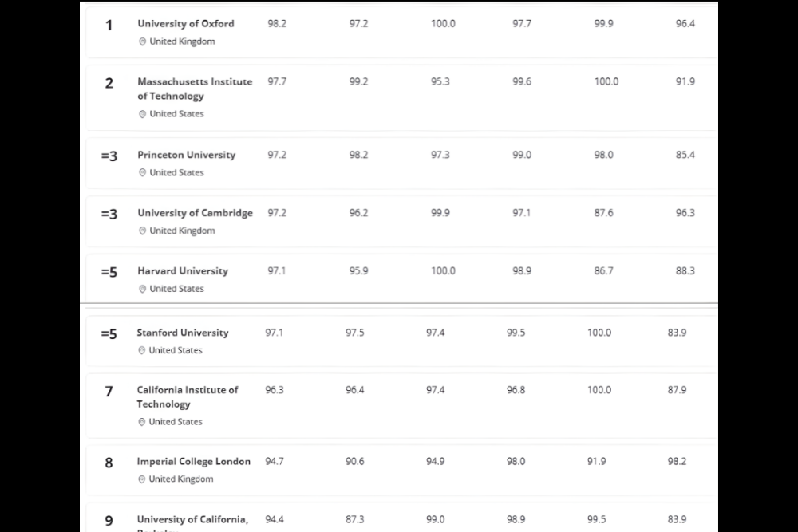Click the location pin beneath Stanford University

point(141,350)
